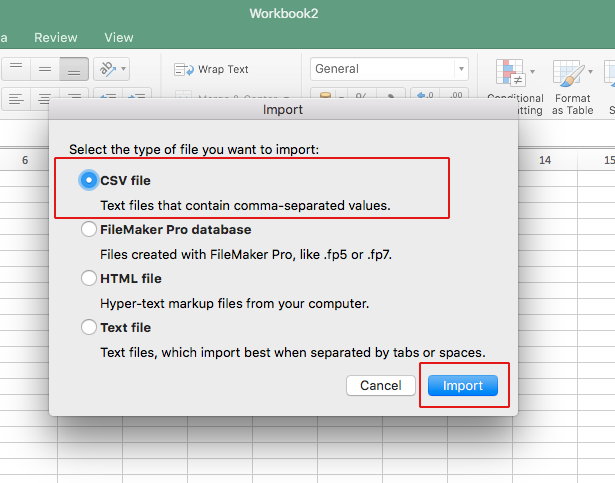Select column header 14
This screenshot has height=483, width=615.
pyautogui.click(x=545, y=160)
